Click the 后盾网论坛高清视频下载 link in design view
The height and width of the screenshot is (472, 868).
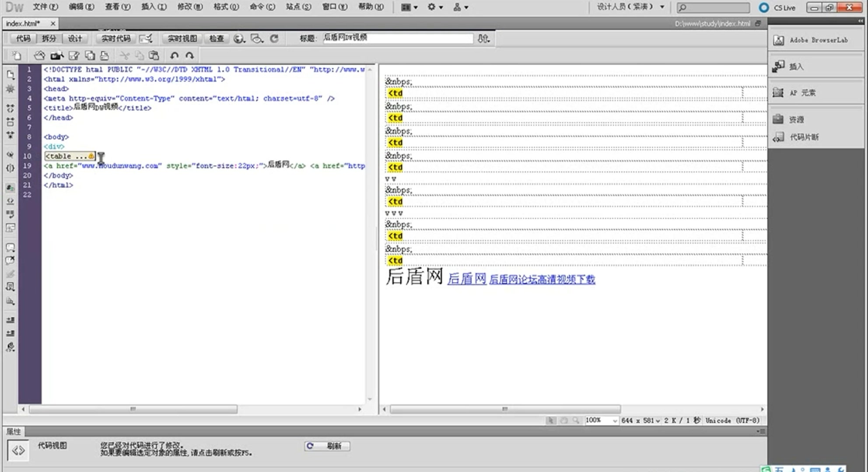click(542, 279)
